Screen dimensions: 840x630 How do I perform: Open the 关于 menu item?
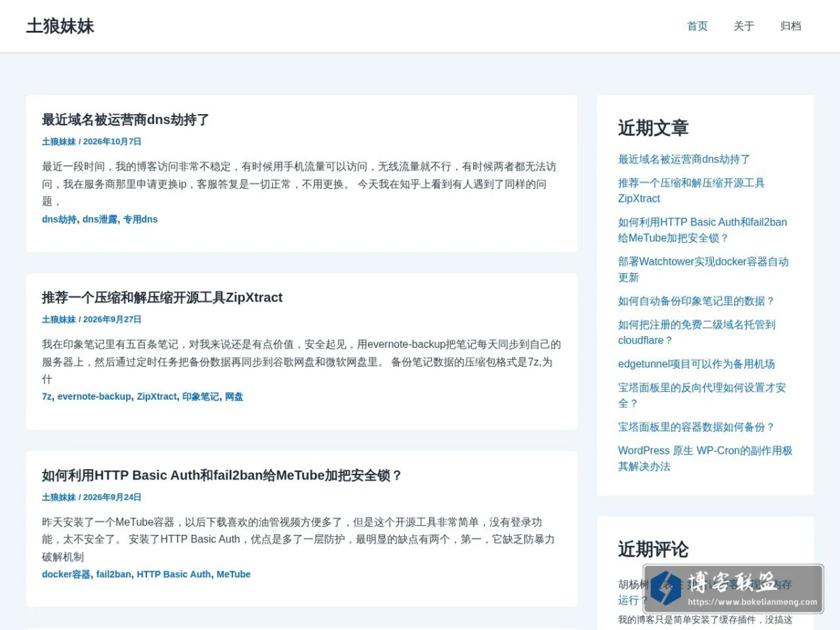(x=744, y=26)
